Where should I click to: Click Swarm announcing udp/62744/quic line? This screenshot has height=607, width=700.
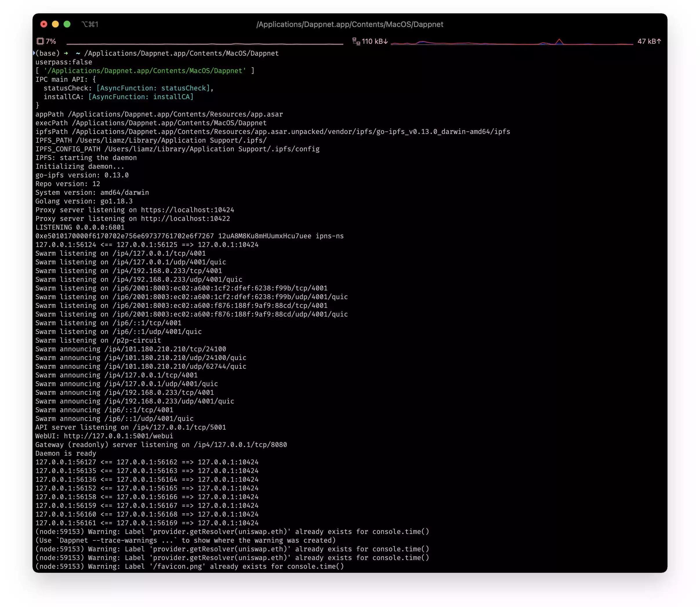point(141,366)
